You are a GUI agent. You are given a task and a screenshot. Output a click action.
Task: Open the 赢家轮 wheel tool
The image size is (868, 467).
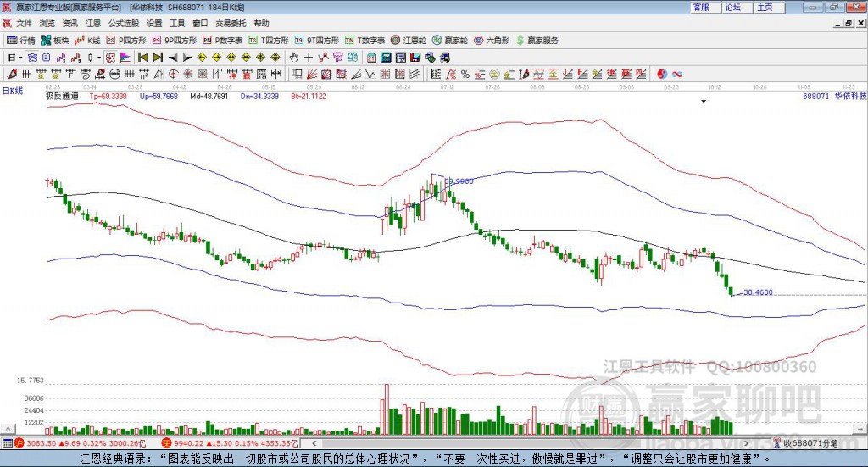[x=450, y=41]
